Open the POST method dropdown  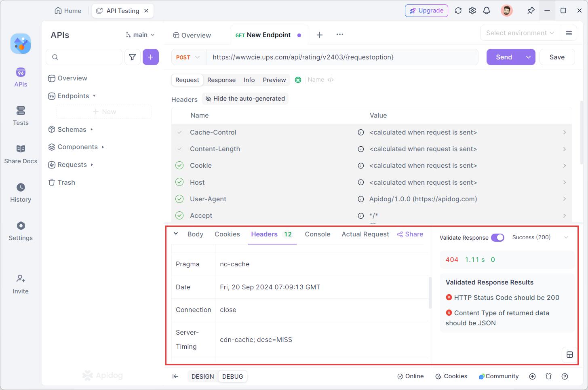(188, 57)
